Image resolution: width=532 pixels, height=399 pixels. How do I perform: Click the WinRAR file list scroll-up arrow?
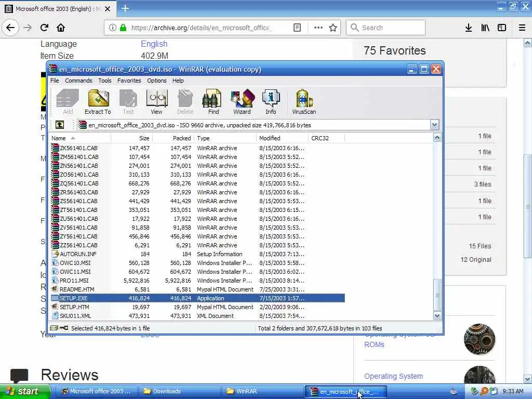437,138
